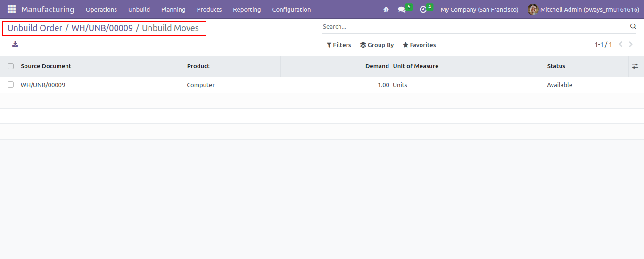This screenshot has width=644, height=259.
Task: Toggle the select-all header checkbox
Action: 10,66
